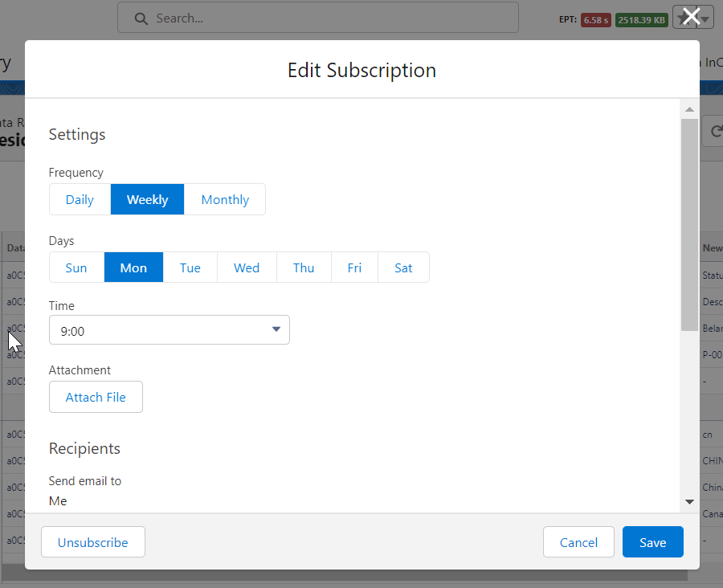Cancel the subscription edit
This screenshot has width=723, height=588.
(x=578, y=542)
